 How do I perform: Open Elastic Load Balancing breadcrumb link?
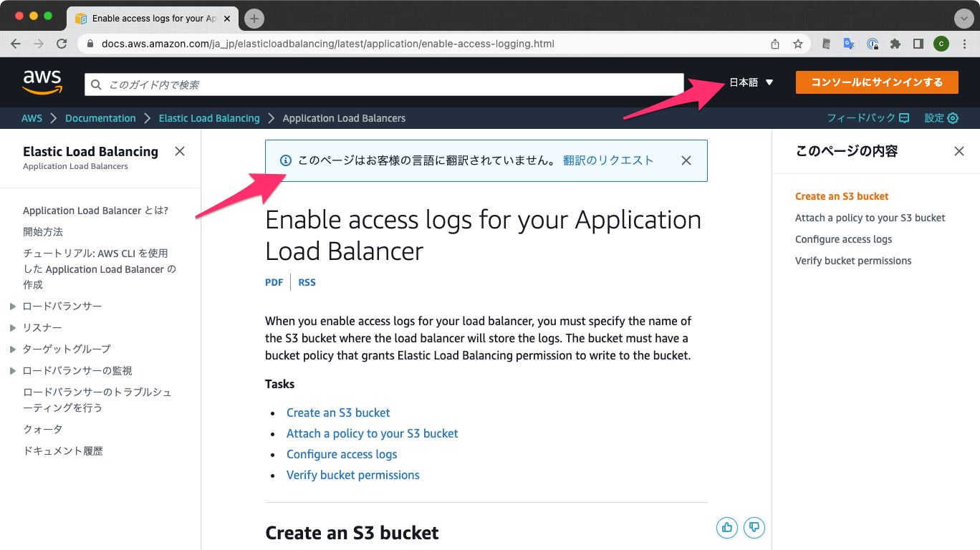coord(209,118)
